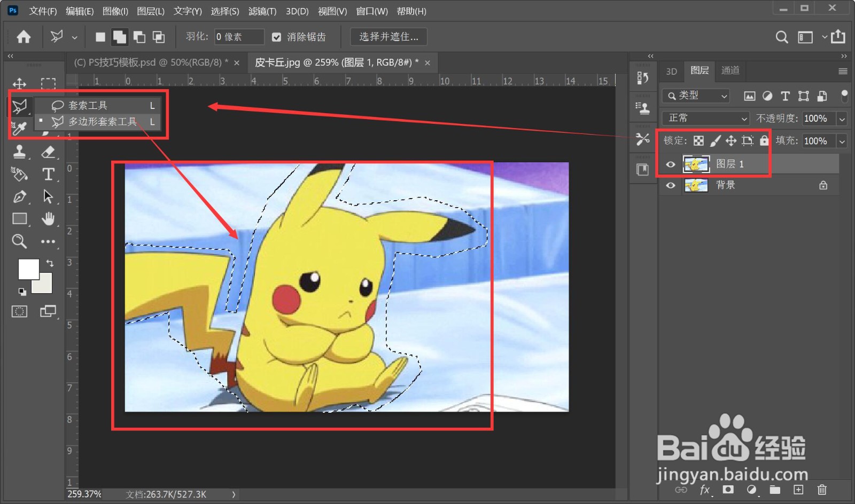855x504 pixels.
Task: Open the Edit Toolbar three-dots menu
Action: 48,241
